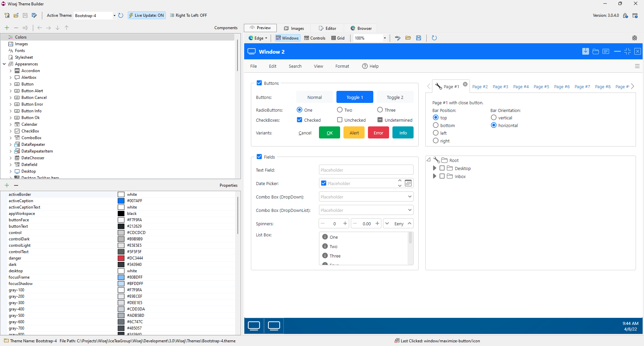Toggle Live Update ON button

[x=147, y=15]
